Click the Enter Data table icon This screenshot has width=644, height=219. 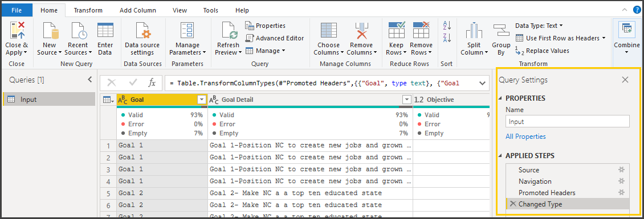pos(105,30)
